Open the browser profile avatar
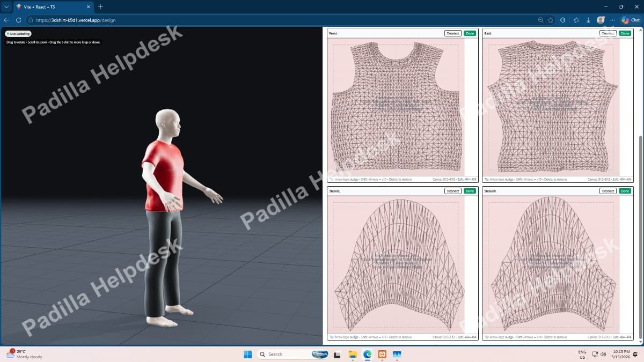The height and width of the screenshot is (362, 644). click(601, 20)
